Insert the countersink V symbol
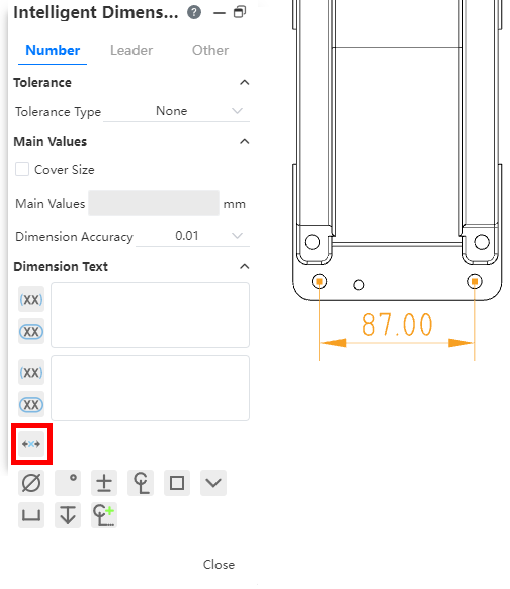The image size is (510, 589). [213, 483]
